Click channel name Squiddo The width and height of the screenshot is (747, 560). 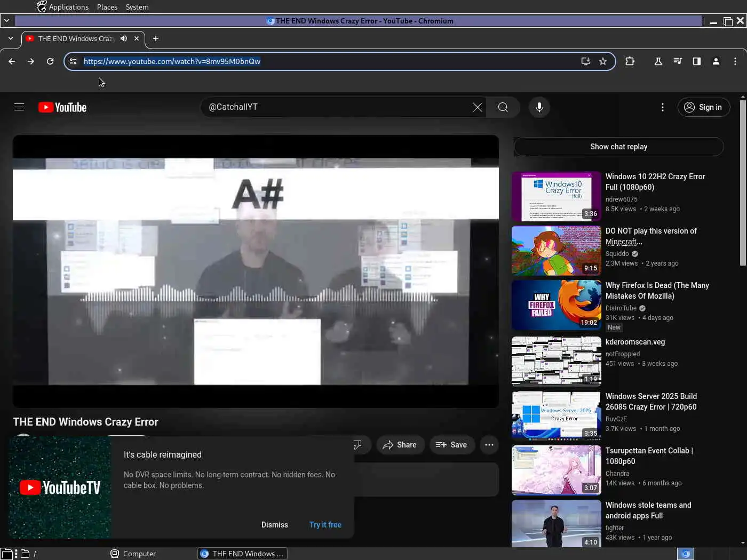(x=617, y=254)
